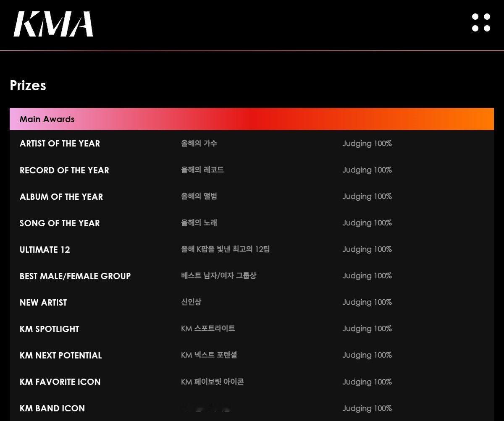Select KM FAVORITE ICON award

60,382
